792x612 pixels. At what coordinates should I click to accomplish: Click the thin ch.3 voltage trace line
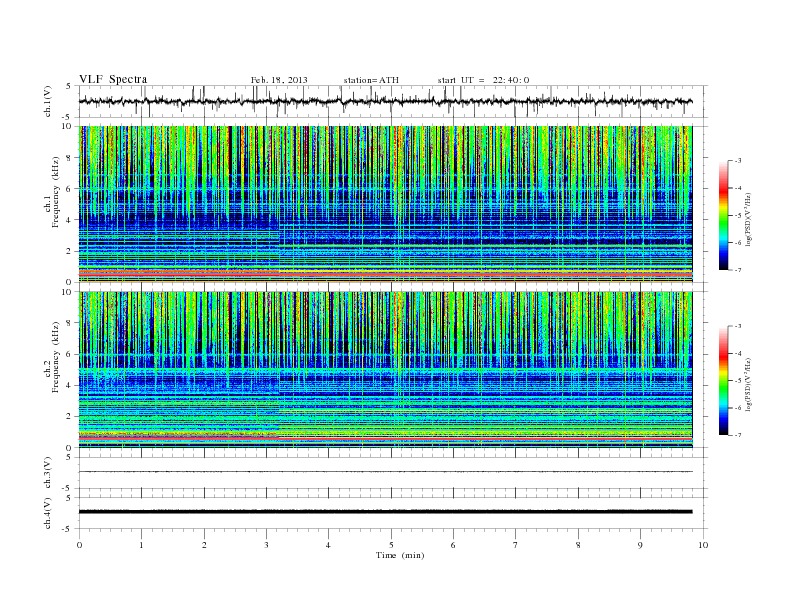point(385,472)
